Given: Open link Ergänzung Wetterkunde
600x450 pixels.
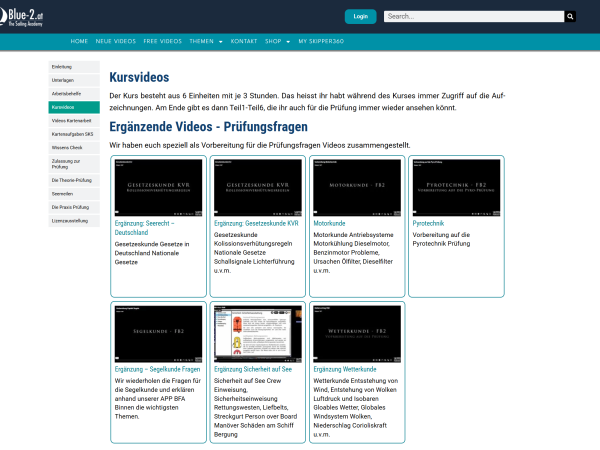Looking at the screenshot, I should 345,369.
